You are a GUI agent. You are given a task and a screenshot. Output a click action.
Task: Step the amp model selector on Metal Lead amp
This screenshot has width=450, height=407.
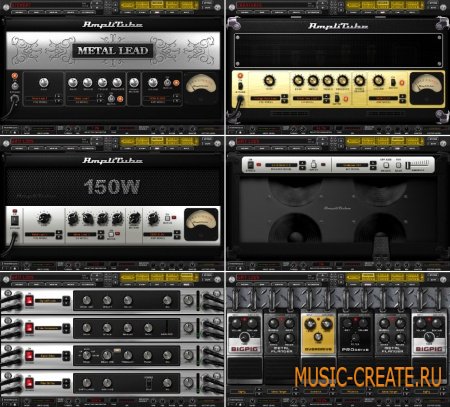[177, 98]
